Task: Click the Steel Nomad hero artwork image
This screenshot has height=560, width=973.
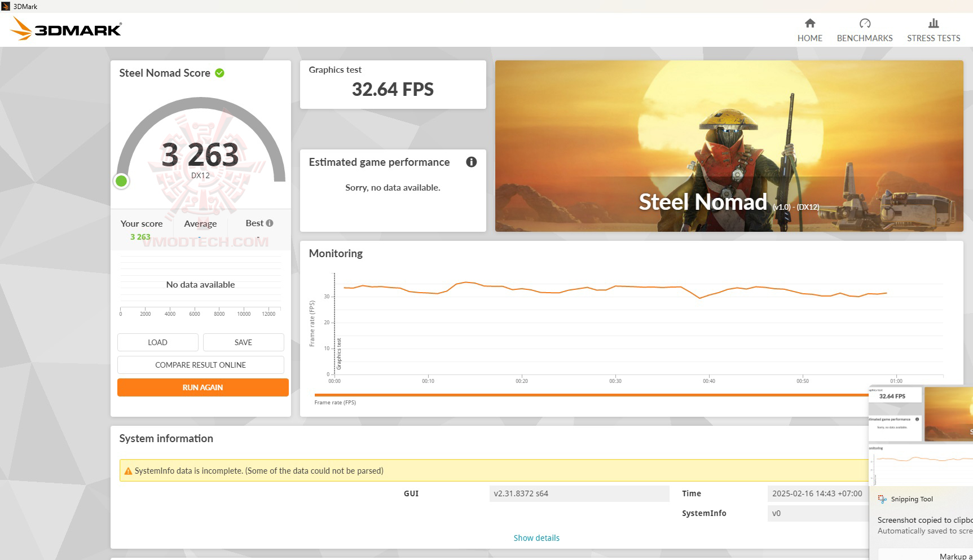Action: click(x=729, y=146)
